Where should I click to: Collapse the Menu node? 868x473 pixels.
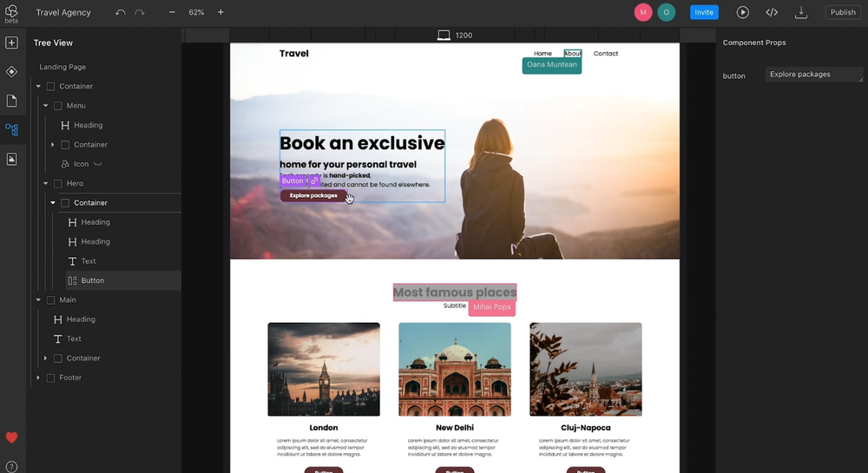coord(45,106)
